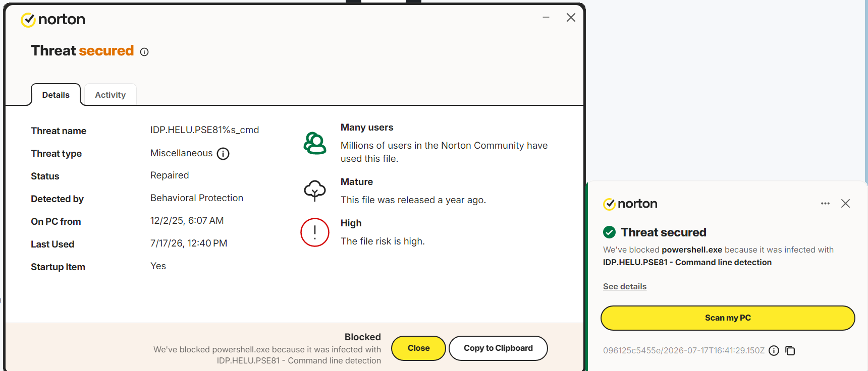Click IDP.HELU.PSE81 - Command line detection in notification

click(x=687, y=263)
